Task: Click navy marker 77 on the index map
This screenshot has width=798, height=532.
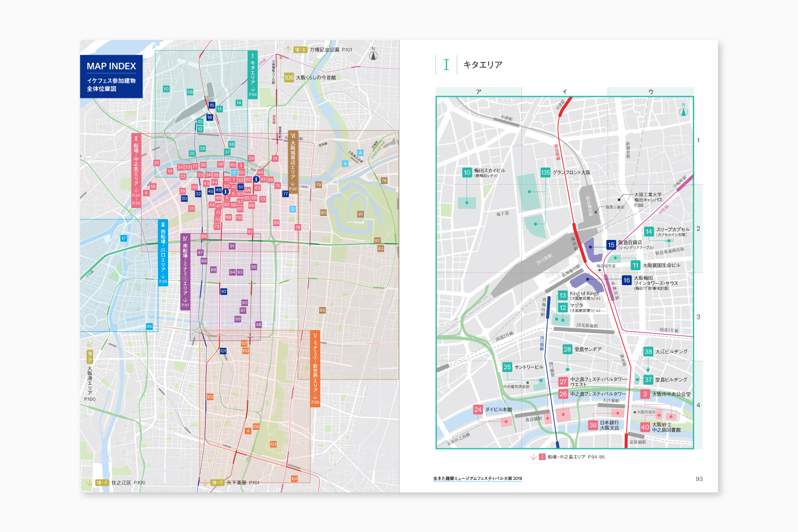Action: [x=286, y=194]
